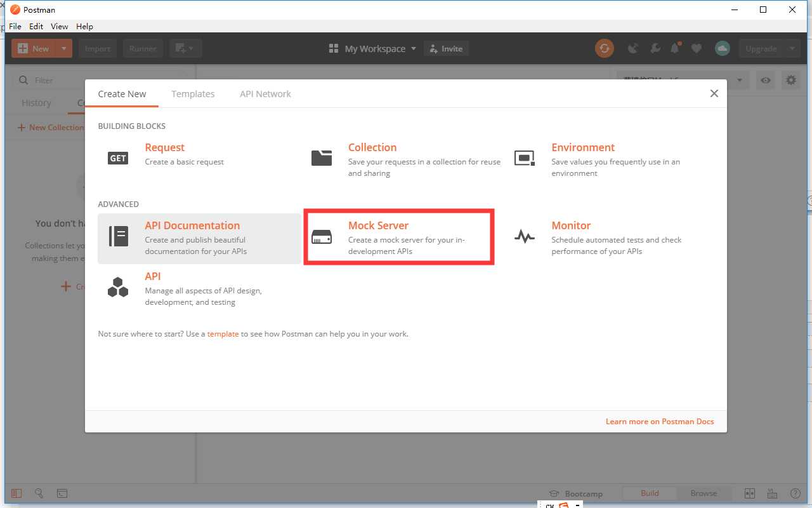Image resolution: width=812 pixels, height=508 pixels.
Task: Click the Mock Server icon
Action: point(322,237)
